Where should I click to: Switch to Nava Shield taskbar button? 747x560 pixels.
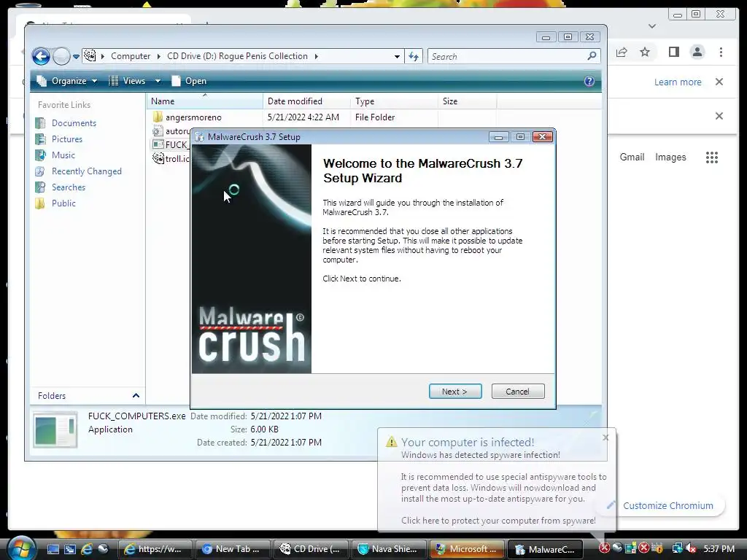coord(390,549)
